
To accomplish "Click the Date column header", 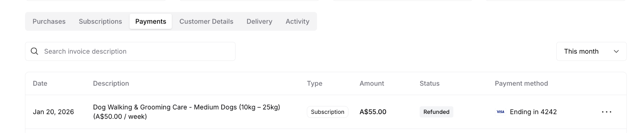I will tap(40, 83).
